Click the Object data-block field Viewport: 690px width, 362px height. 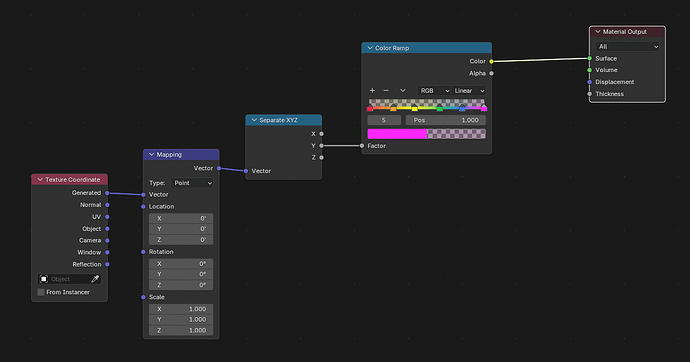[69, 279]
